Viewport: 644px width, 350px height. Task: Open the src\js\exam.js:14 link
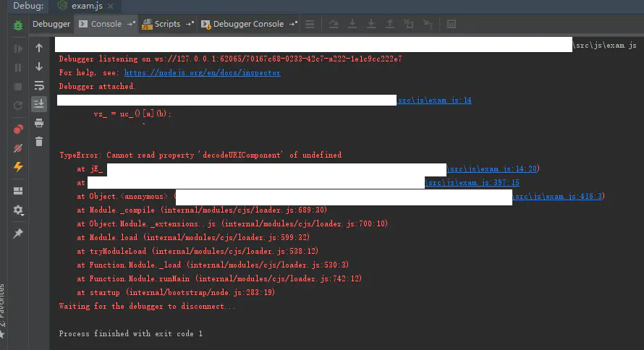435,100
